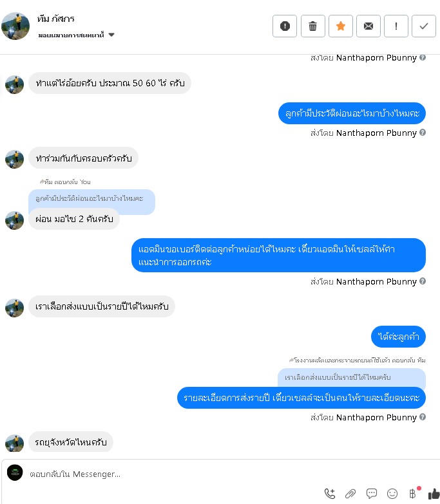Open profile name ทีม ภัสกร
Image resolution: width=440 pixels, height=504 pixels.
[x=55, y=19]
